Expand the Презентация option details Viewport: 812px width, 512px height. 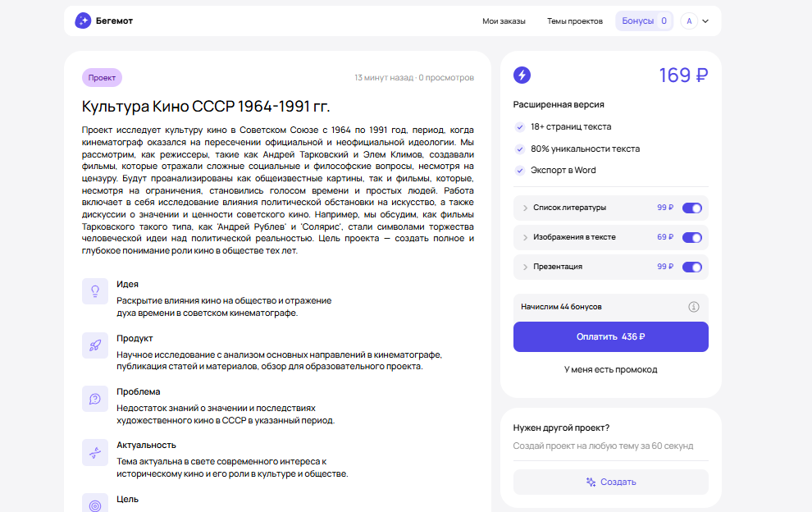pos(525,267)
